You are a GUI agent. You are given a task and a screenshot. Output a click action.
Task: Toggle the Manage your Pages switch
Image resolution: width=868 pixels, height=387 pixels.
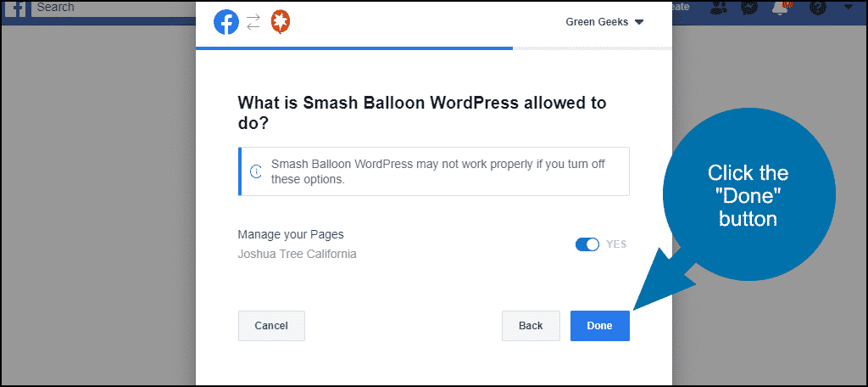click(x=587, y=244)
